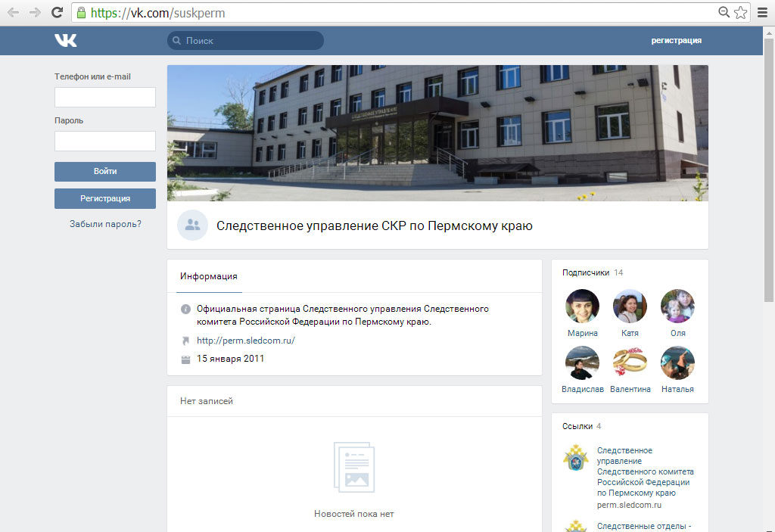Open Катя's subscriber avatar

[x=630, y=306]
